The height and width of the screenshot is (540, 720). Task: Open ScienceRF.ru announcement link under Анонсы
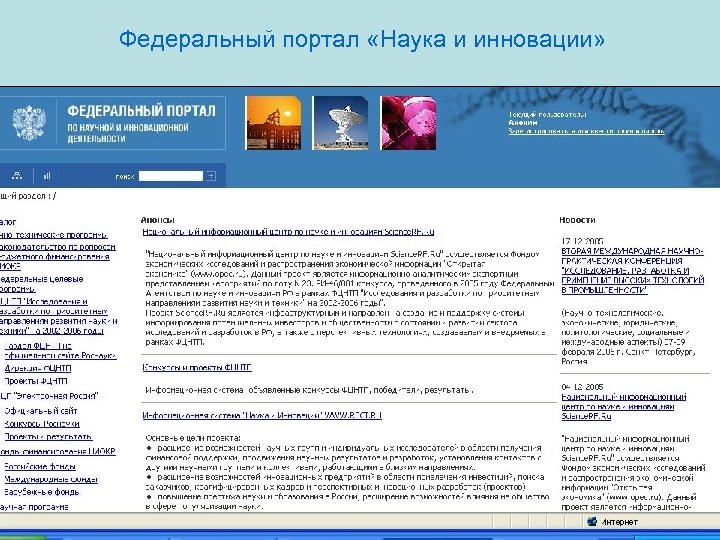click(288, 232)
